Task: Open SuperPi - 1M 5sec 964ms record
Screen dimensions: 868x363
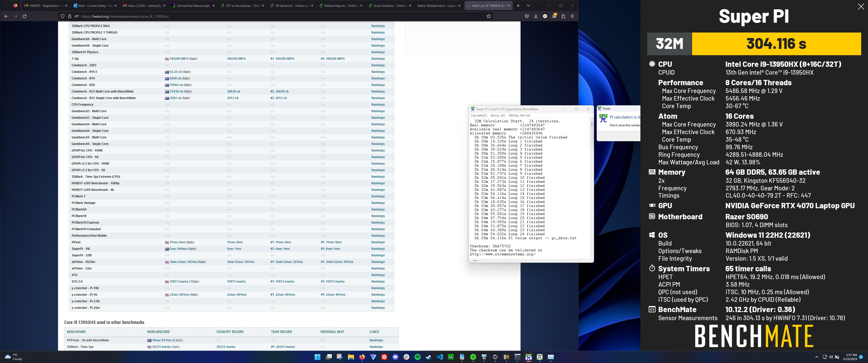Action: click(178, 249)
